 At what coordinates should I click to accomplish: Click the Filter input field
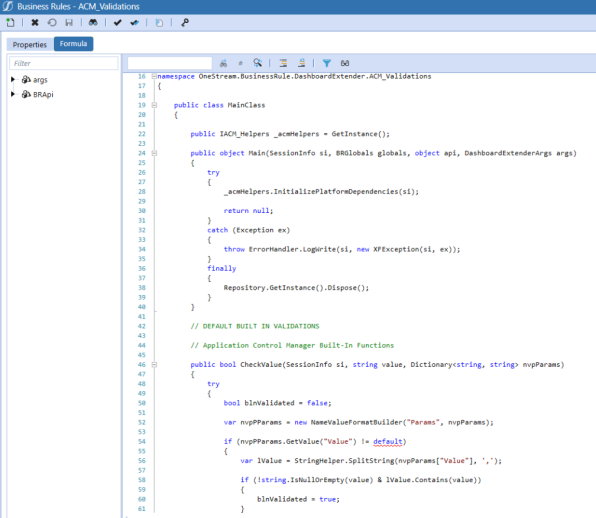(64, 63)
